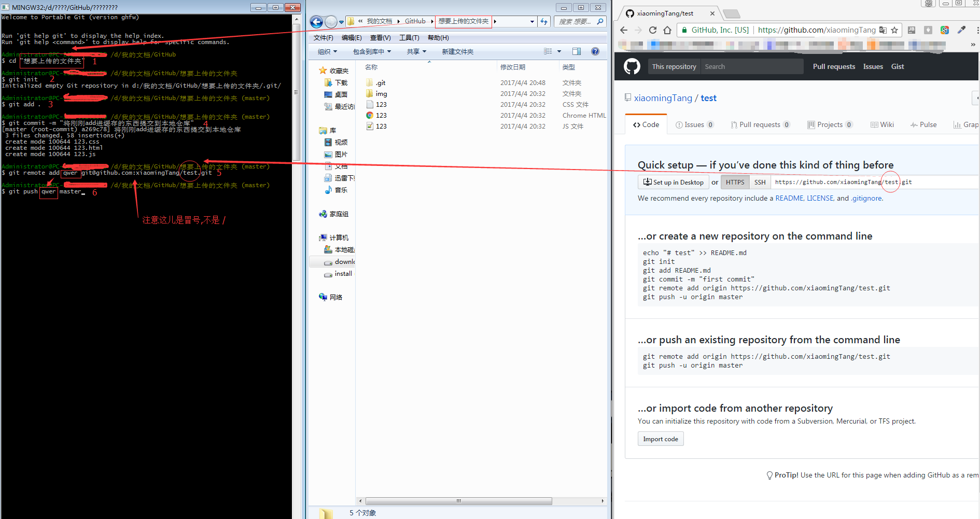Switch the clone URL to SSH
The width and height of the screenshot is (980, 519).
[760, 182]
